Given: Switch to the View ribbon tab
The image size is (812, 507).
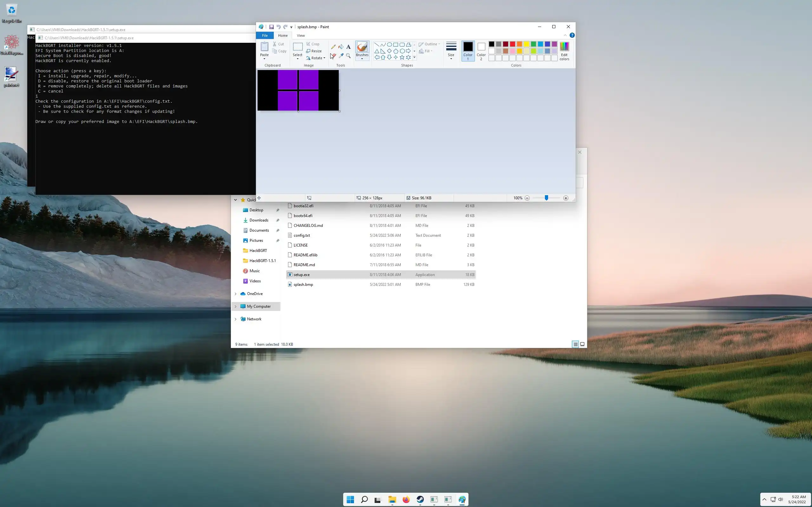Looking at the screenshot, I should pyautogui.click(x=301, y=35).
